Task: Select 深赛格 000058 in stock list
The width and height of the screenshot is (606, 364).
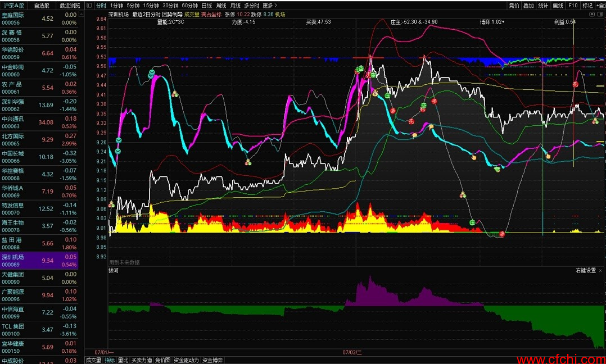Action: (39, 36)
